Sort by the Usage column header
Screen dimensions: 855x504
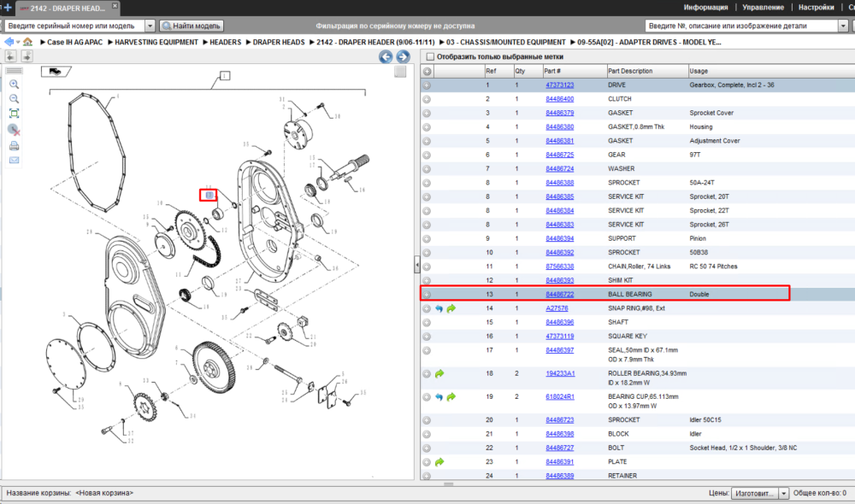[771, 72]
